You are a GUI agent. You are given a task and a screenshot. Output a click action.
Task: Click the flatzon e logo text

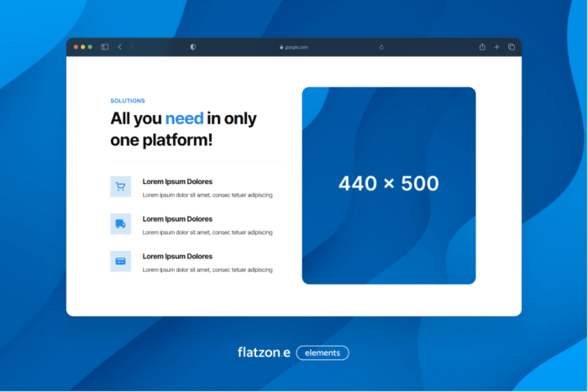click(264, 353)
